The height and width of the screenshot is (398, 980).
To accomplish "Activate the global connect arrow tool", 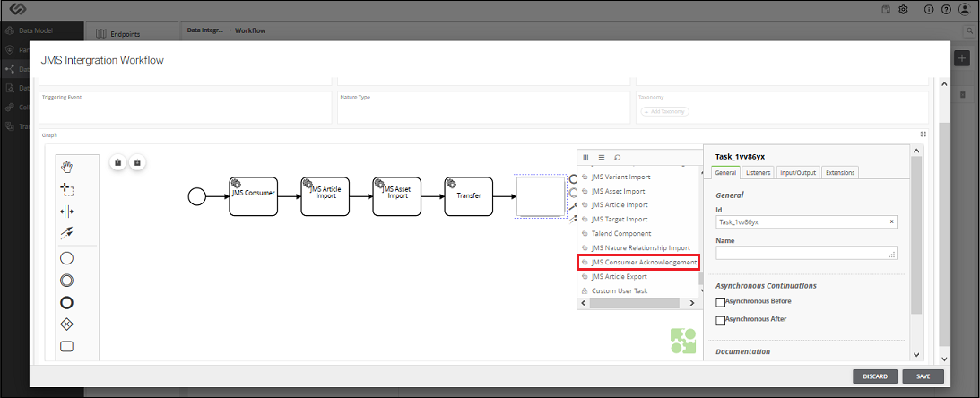I will 67,233.
